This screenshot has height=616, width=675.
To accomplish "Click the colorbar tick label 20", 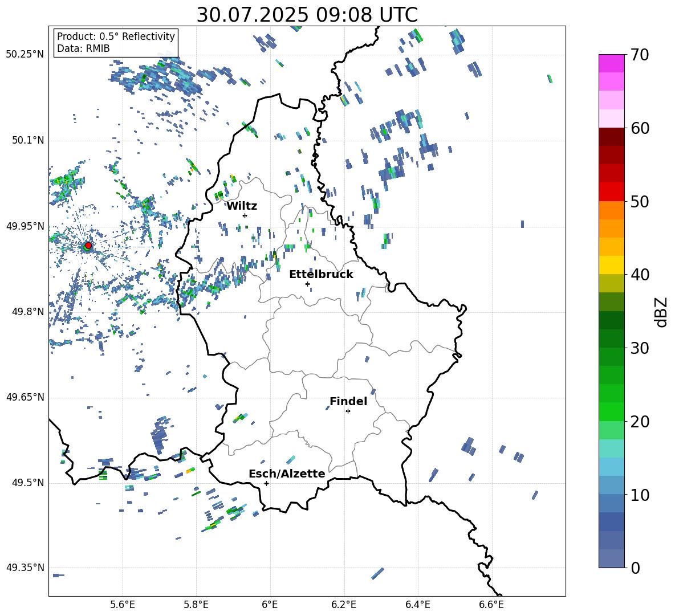I will click(x=640, y=422).
